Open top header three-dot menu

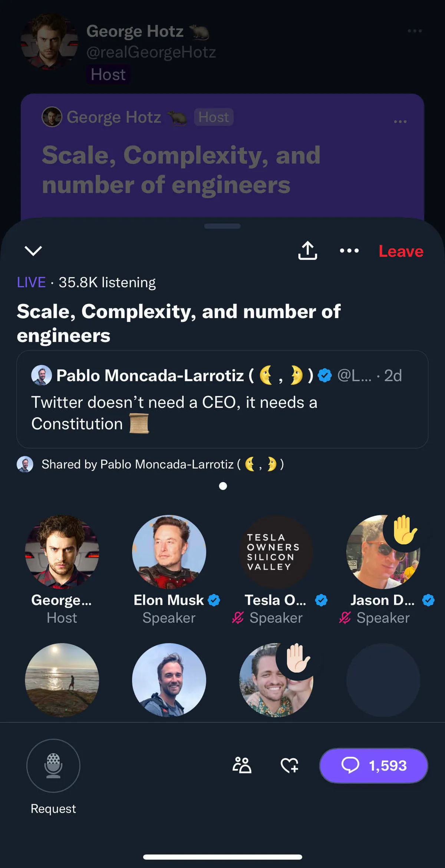pyautogui.click(x=415, y=31)
